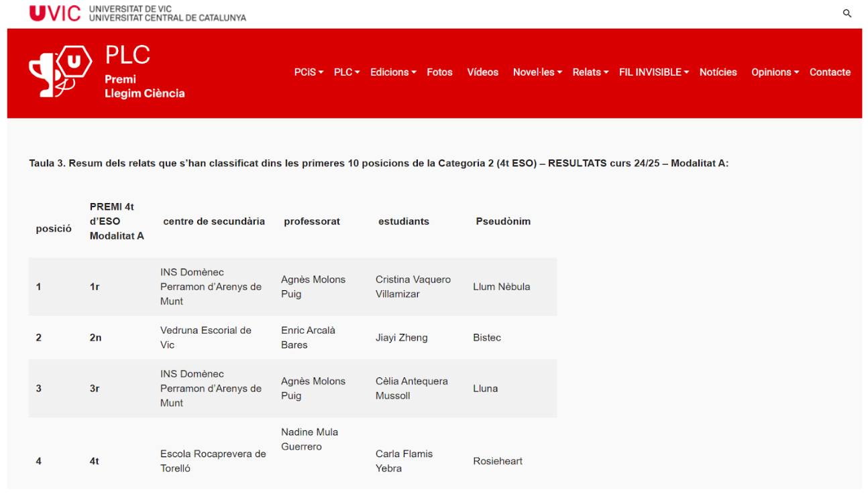Expand the Novel·les dropdown
Viewport: 868px width, 496px height.
click(537, 72)
